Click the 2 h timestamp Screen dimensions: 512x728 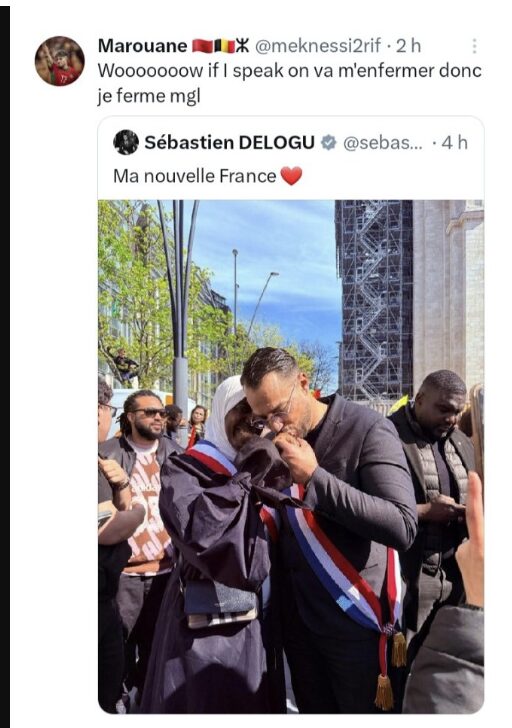(408, 46)
